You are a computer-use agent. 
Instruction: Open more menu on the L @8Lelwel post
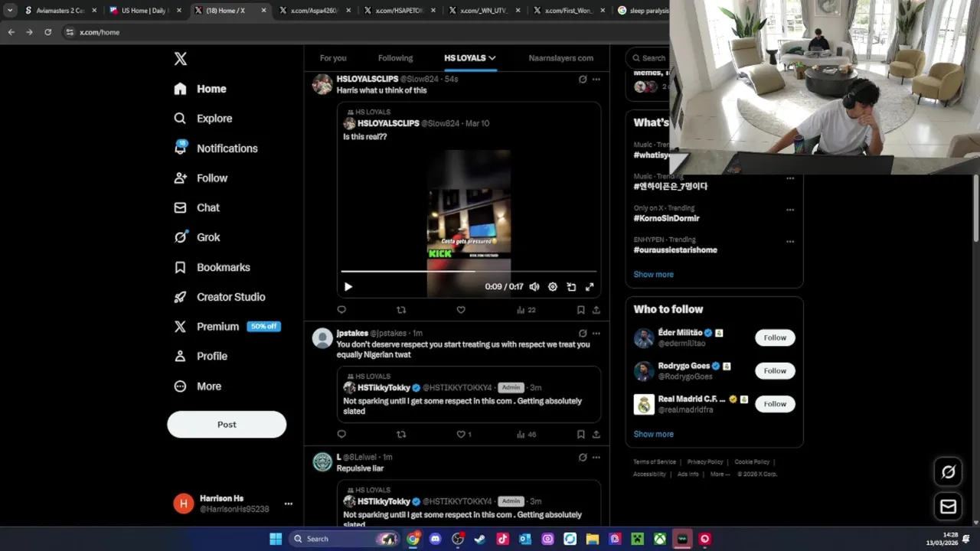[596, 457]
